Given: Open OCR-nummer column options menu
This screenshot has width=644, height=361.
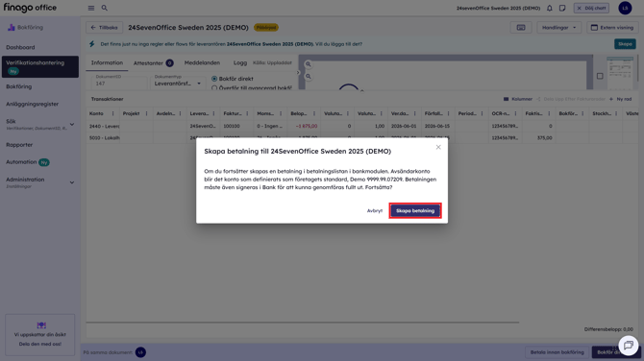Looking at the screenshot, I should pyautogui.click(x=515, y=113).
